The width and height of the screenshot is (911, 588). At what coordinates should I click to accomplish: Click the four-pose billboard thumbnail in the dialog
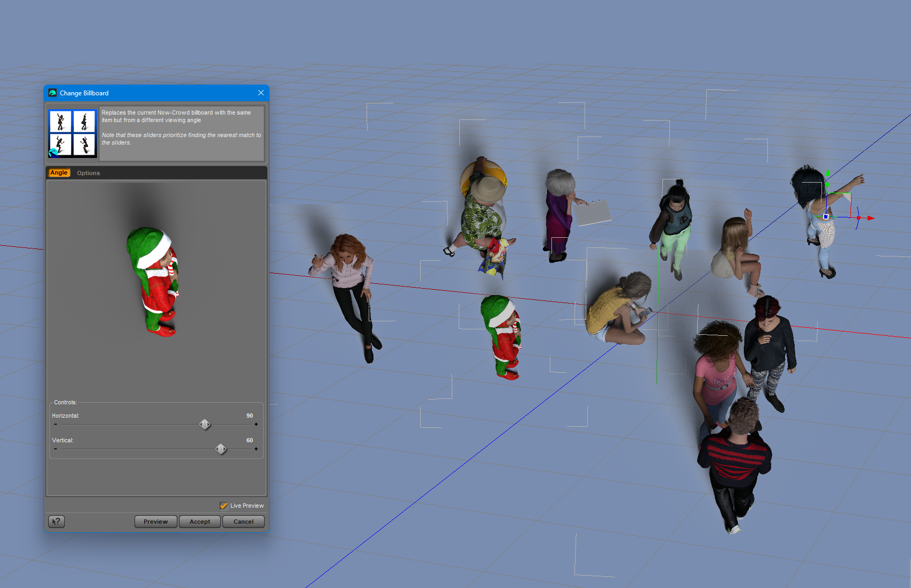click(72, 133)
